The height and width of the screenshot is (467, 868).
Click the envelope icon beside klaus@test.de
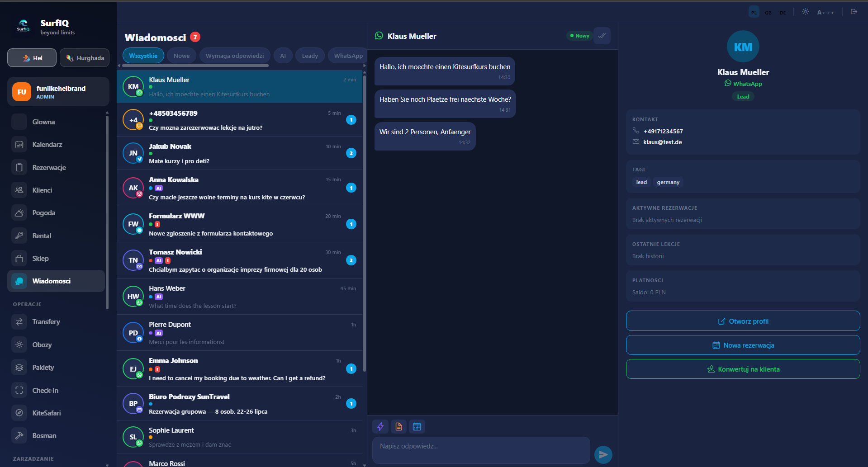click(636, 142)
